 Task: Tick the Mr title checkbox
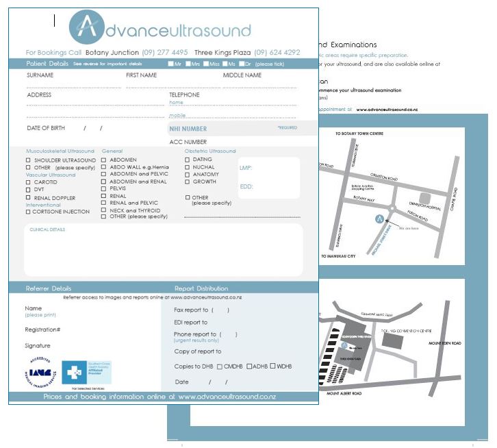click(x=170, y=64)
